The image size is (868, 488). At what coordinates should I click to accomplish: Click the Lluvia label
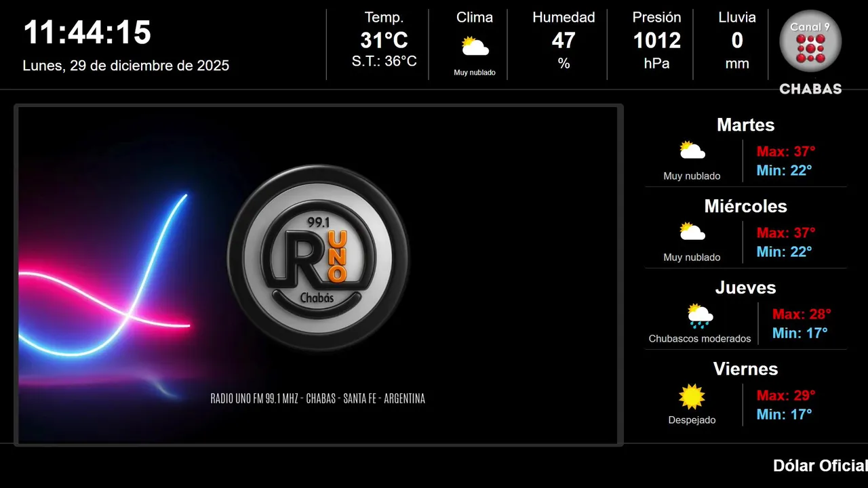(x=737, y=18)
